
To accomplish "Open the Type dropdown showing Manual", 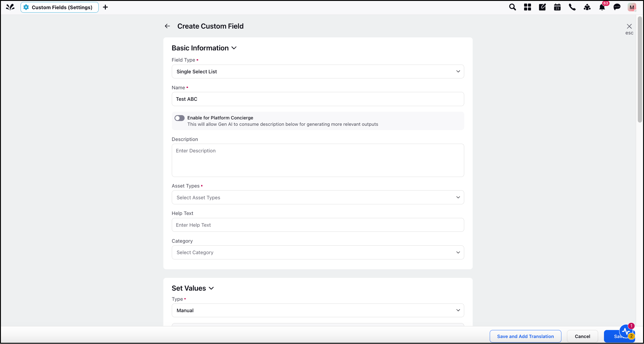I will 318,310.
